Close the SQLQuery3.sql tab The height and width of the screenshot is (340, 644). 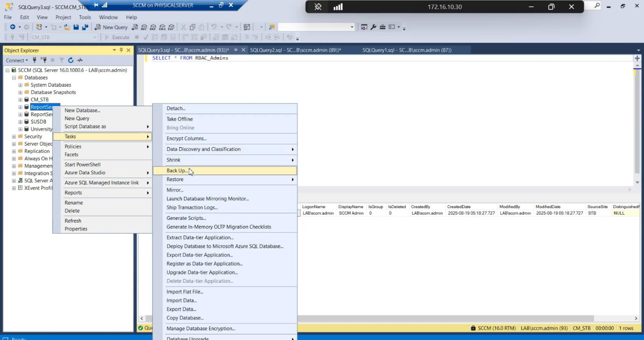click(x=243, y=50)
